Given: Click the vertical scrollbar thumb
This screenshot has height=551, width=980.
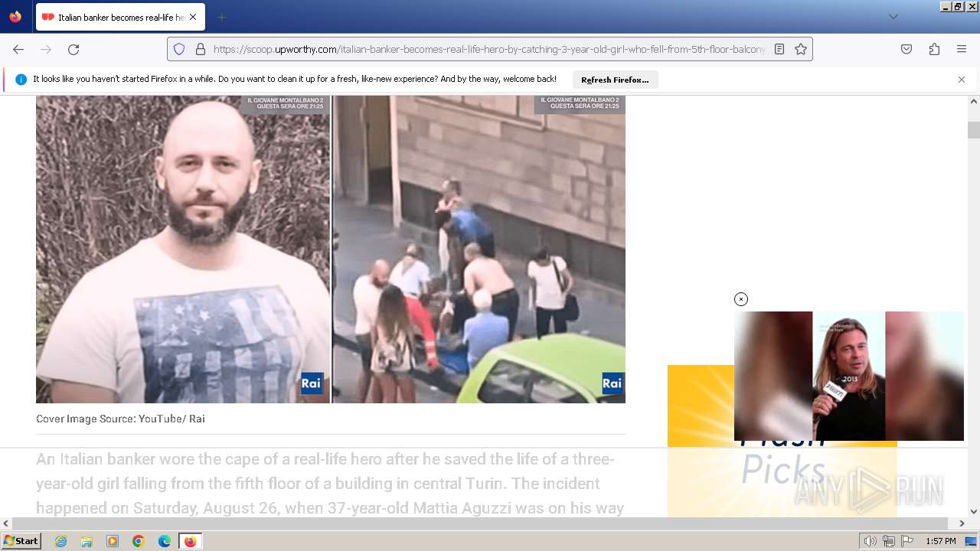Looking at the screenshot, I should pyautogui.click(x=974, y=130).
